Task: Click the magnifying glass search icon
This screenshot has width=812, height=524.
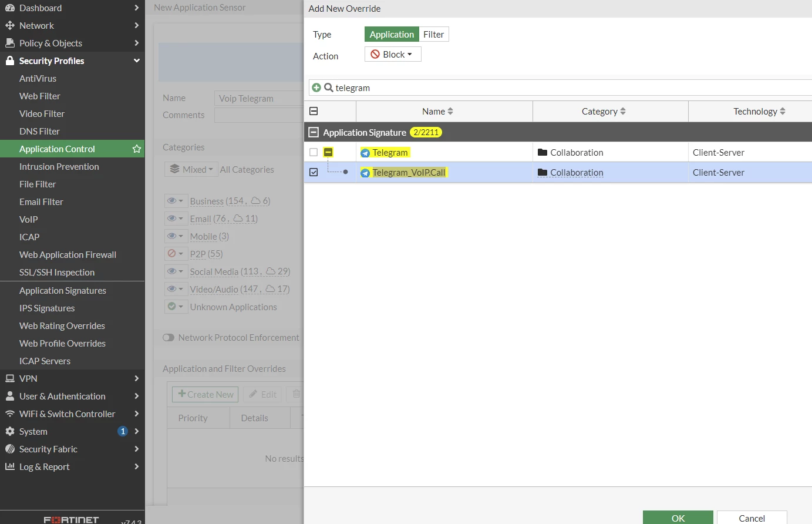Action: [x=329, y=88]
